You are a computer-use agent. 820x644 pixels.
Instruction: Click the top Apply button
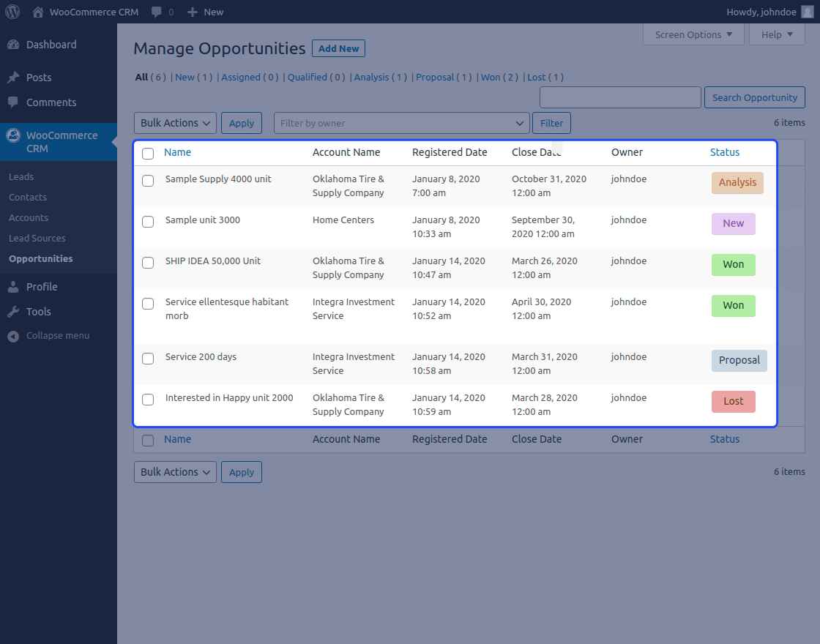pyautogui.click(x=242, y=123)
